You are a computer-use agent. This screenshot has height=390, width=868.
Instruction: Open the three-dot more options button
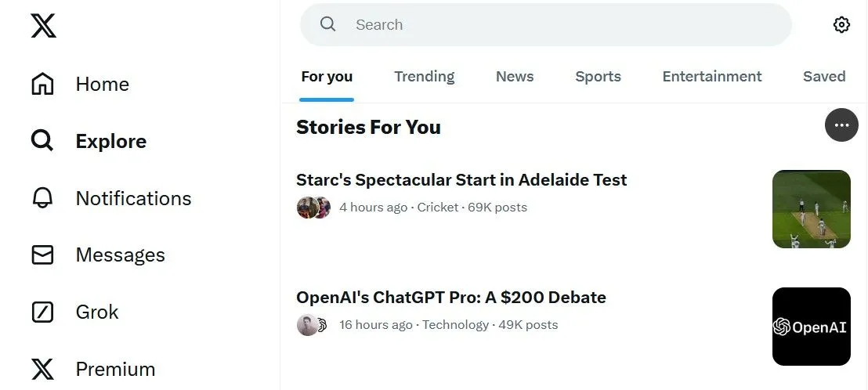pos(841,125)
